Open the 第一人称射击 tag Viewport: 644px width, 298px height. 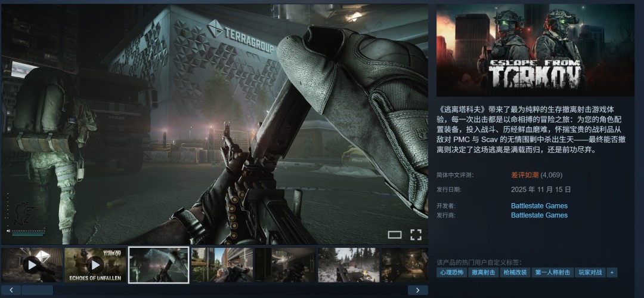click(x=552, y=272)
